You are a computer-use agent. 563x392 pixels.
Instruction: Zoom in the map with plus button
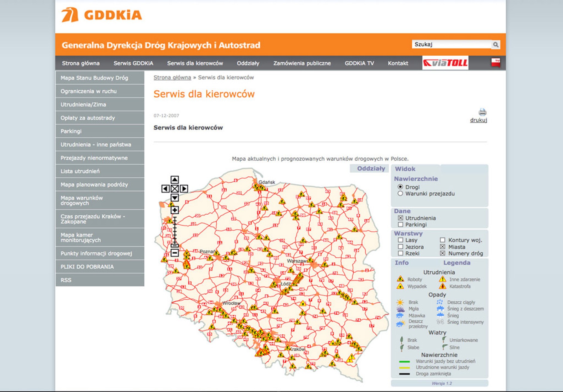coord(175,210)
